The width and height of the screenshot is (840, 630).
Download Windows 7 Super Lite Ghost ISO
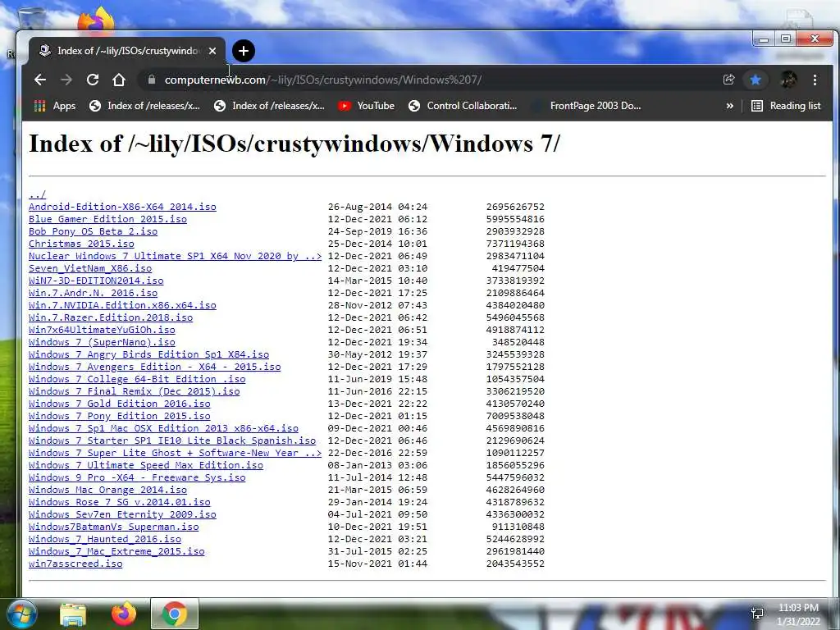176,453
